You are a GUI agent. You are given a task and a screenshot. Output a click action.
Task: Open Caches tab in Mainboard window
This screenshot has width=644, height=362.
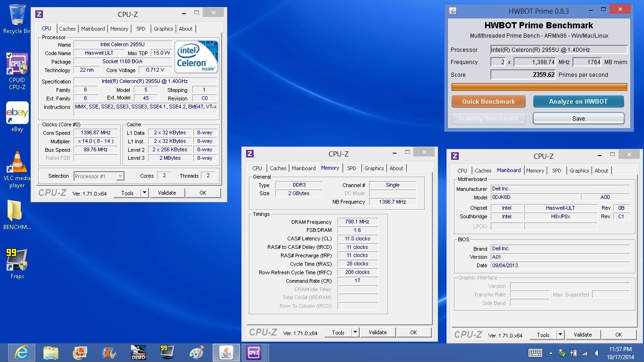(x=483, y=171)
